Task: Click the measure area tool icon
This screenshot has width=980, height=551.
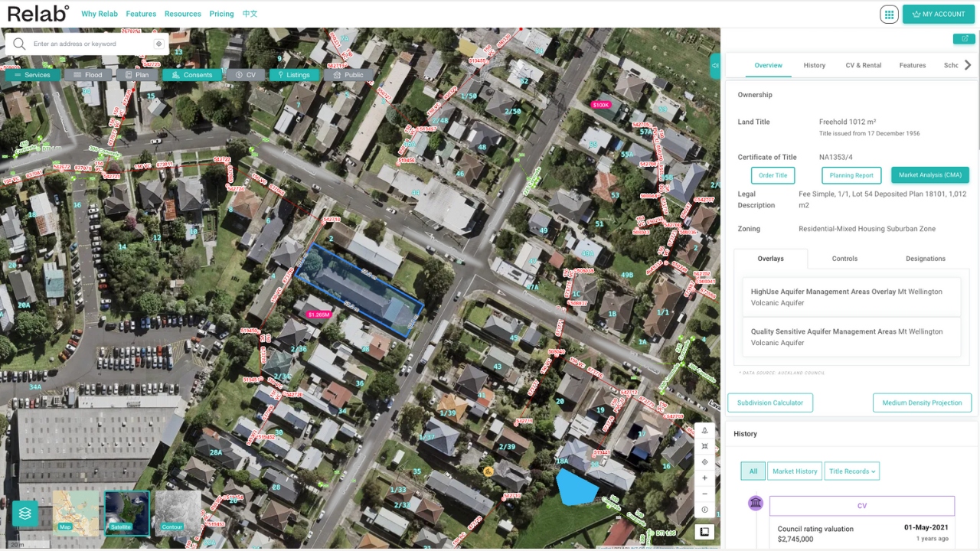Action: [704, 446]
